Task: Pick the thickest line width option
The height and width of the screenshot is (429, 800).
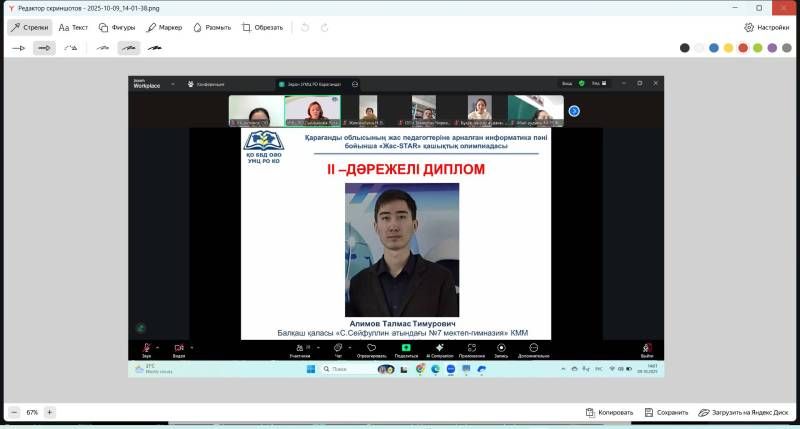Action: pos(154,47)
